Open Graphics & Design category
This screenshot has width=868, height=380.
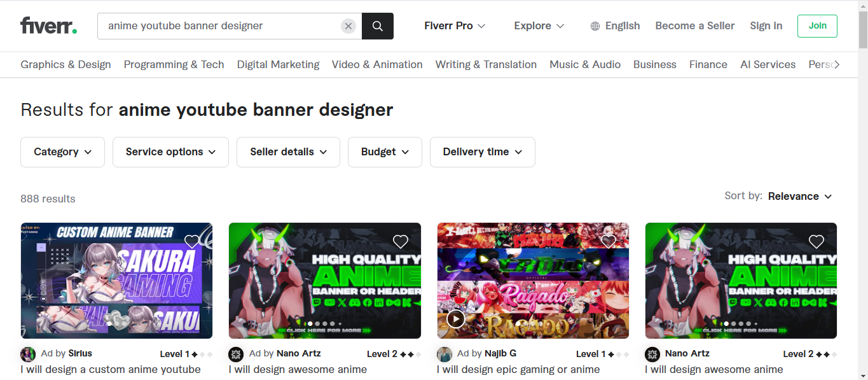[x=65, y=64]
